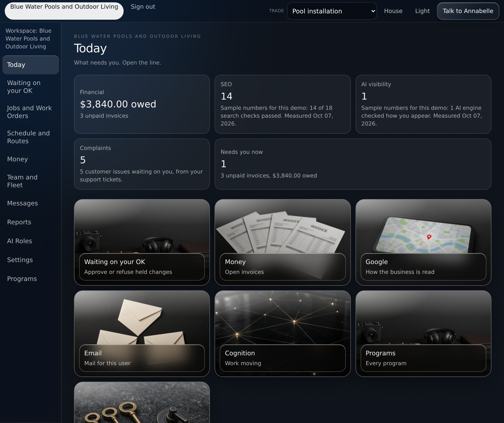Sign out of the workspace
Viewport: 504px width, 423px height.
(143, 7)
